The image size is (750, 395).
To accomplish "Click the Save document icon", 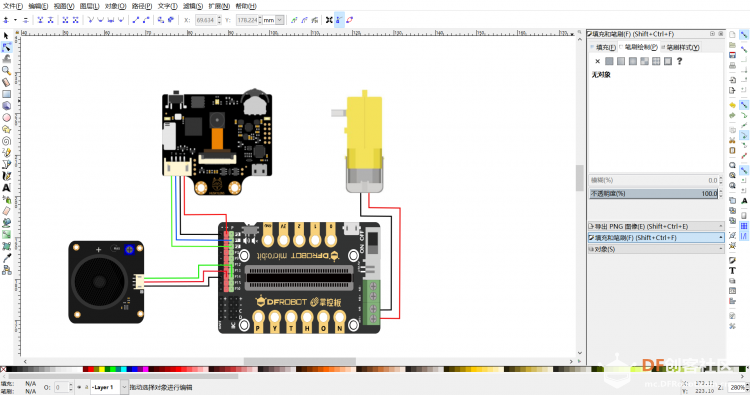I will pyautogui.click(x=732, y=55).
